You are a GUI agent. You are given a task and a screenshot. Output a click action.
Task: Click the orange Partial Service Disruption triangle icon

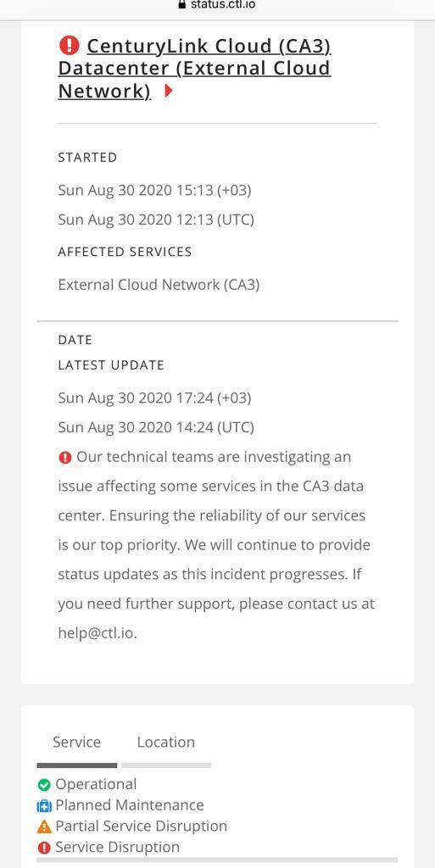click(44, 826)
